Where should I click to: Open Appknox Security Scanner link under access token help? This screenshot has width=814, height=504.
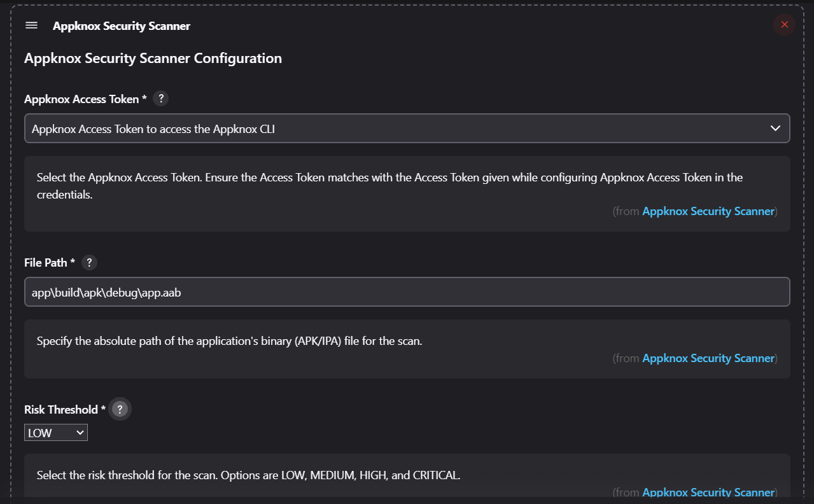point(708,211)
